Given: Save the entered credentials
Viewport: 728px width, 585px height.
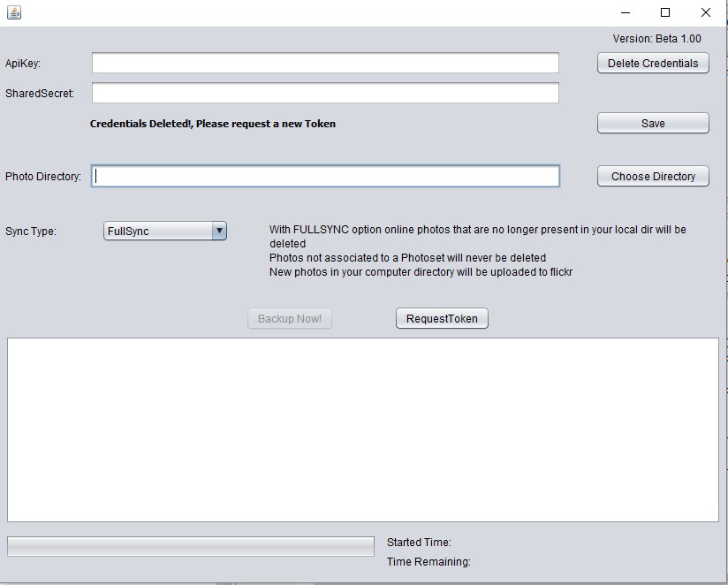Looking at the screenshot, I should click(x=653, y=123).
